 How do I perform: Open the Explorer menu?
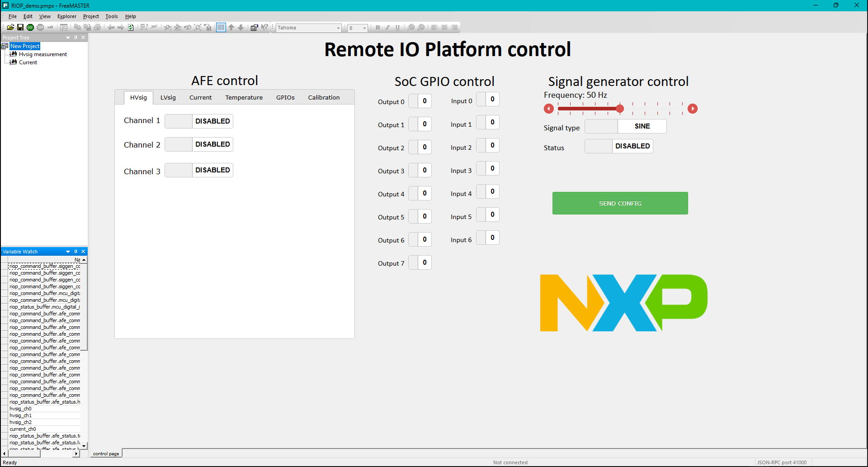coord(66,16)
